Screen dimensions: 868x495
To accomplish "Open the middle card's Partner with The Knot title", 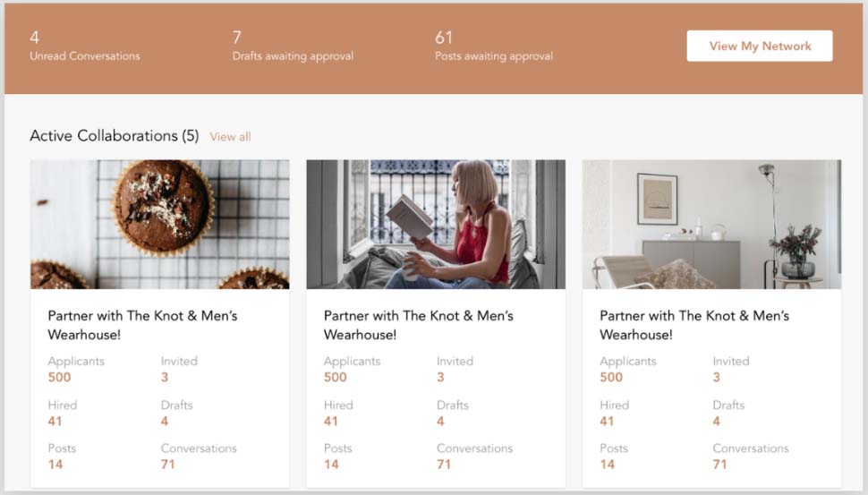I will pyautogui.click(x=419, y=325).
